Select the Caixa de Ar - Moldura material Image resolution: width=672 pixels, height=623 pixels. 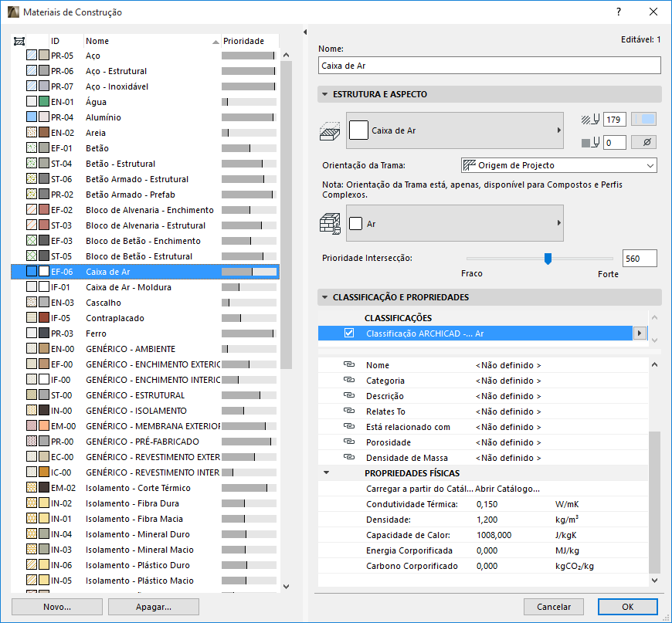[x=145, y=287]
